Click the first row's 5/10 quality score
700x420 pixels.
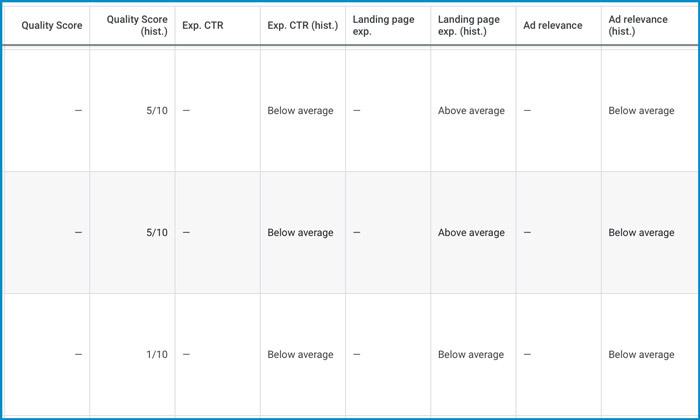click(156, 111)
